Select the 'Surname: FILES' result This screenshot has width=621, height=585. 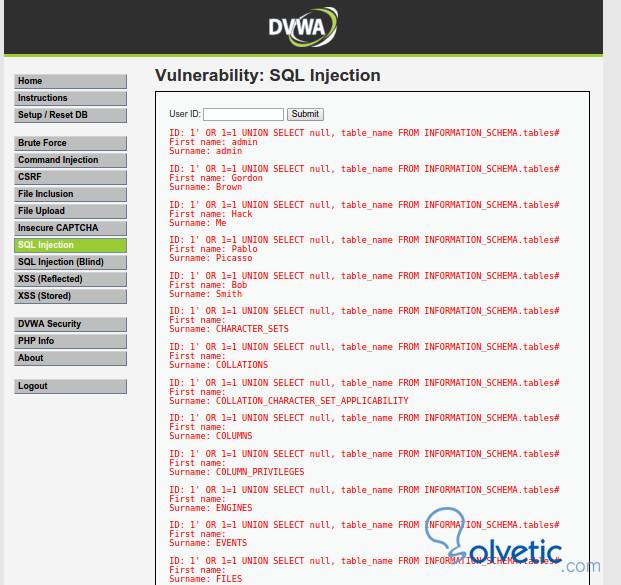206,579
